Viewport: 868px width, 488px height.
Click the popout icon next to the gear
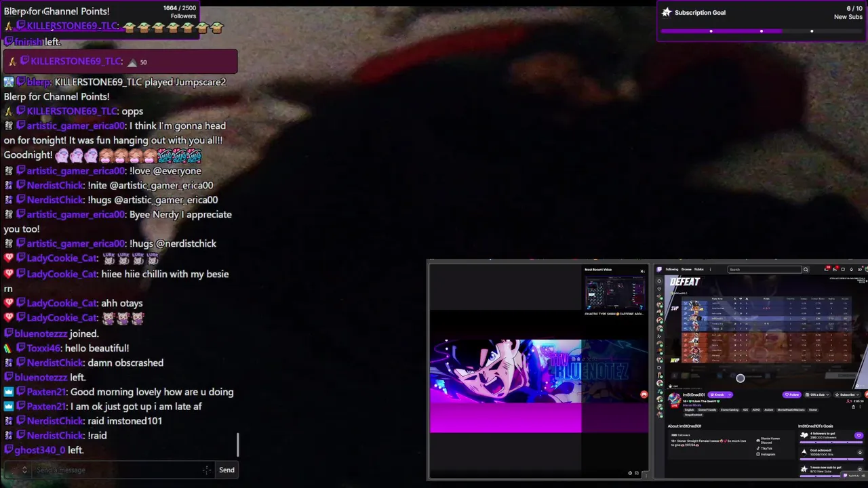637,473
